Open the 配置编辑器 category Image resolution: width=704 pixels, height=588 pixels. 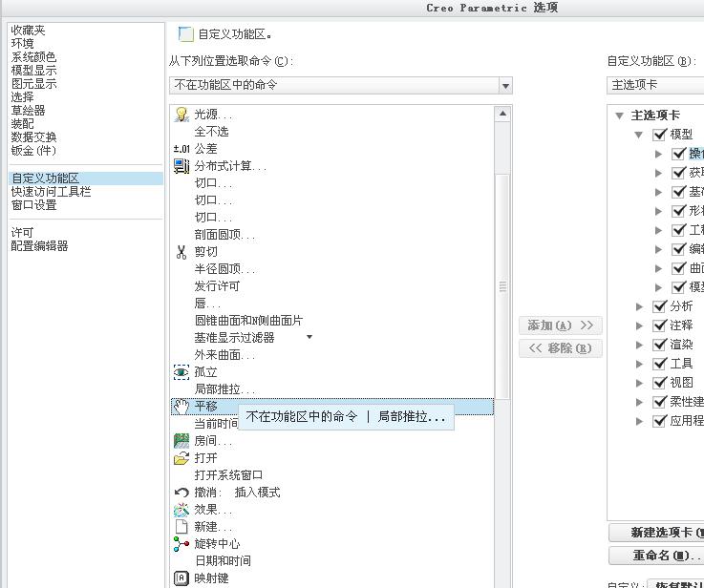pos(39,246)
